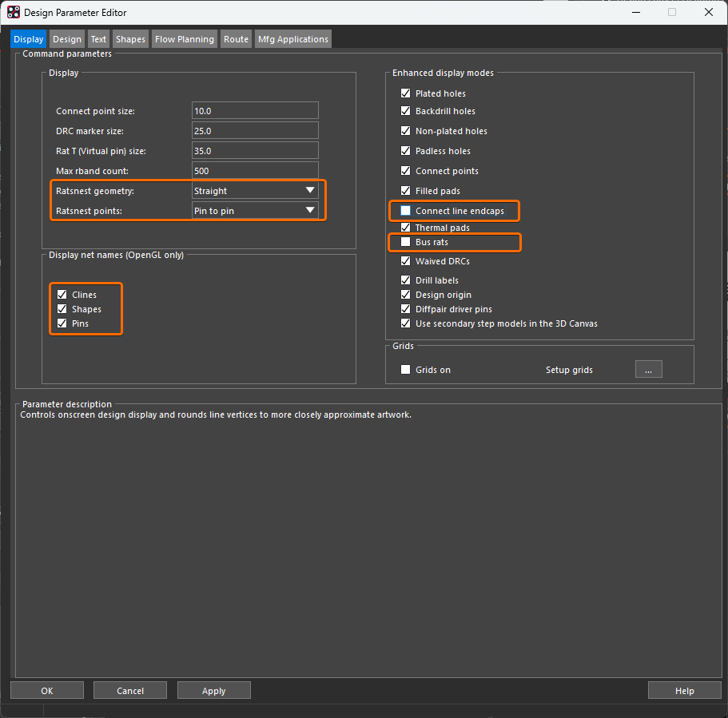Open the Setup grids ellipsis button
The image size is (728, 718).
(x=648, y=370)
